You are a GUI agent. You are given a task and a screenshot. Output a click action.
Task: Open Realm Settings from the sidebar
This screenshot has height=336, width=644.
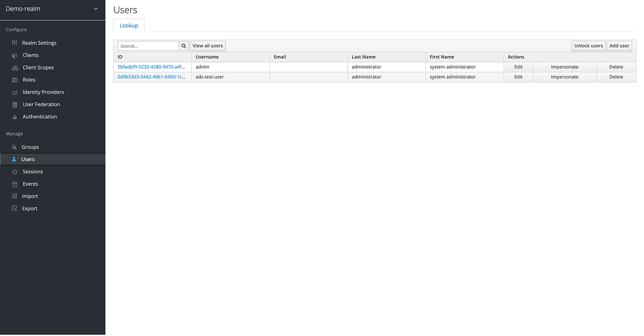point(39,42)
